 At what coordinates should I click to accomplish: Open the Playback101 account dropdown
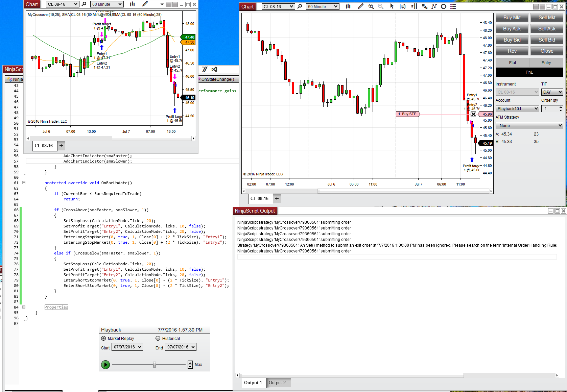point(517,108)
